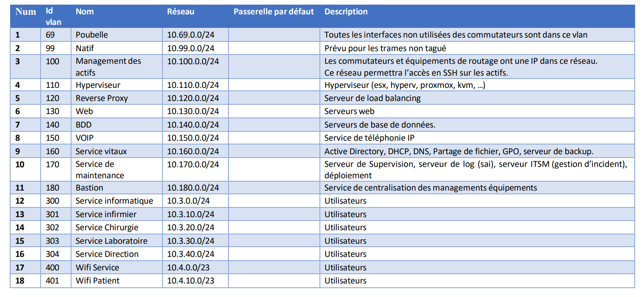The image size is (644, 297).
Task: Select the 10.160.0.0/24 network cell
Action: (193, 151)
